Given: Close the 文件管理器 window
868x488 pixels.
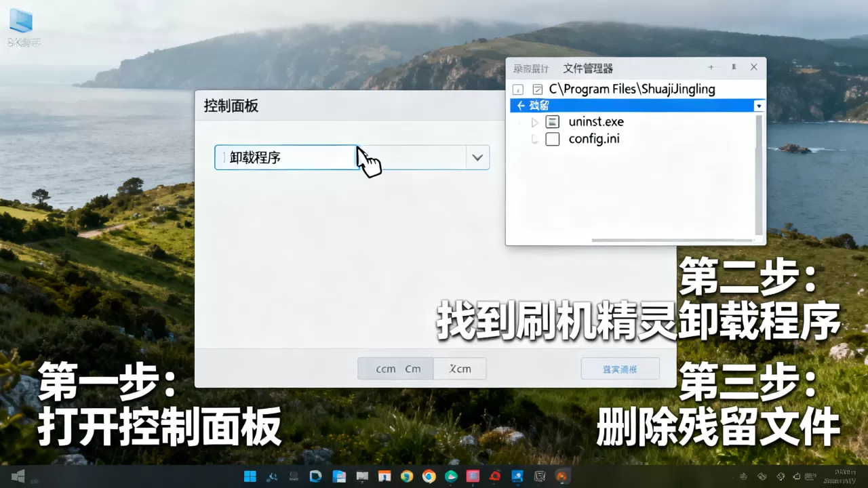Looking at the screenshot, I should (x=754, y=68).
